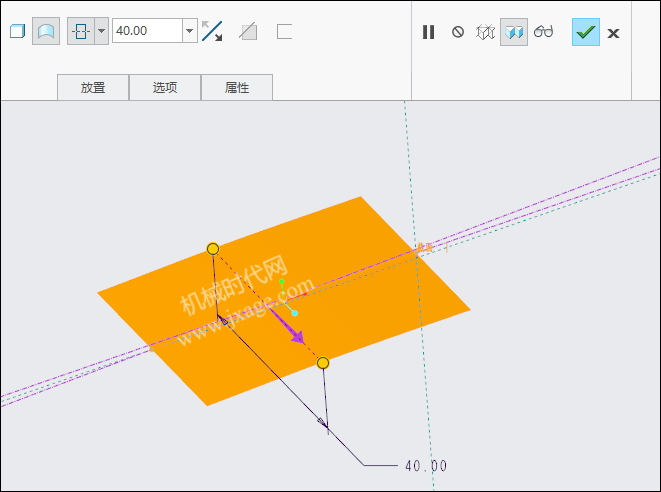
Task: Expand the depth value dropdown list
Action: click(190, 31)
